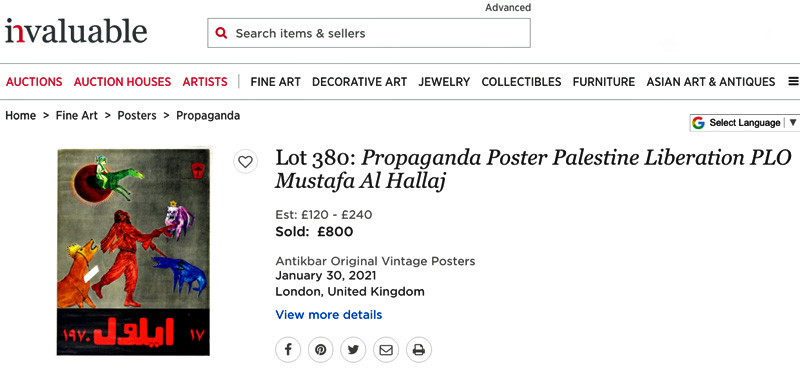Open the hamburger menu icon
Viewport: 800px width, 380px height.
793,82
